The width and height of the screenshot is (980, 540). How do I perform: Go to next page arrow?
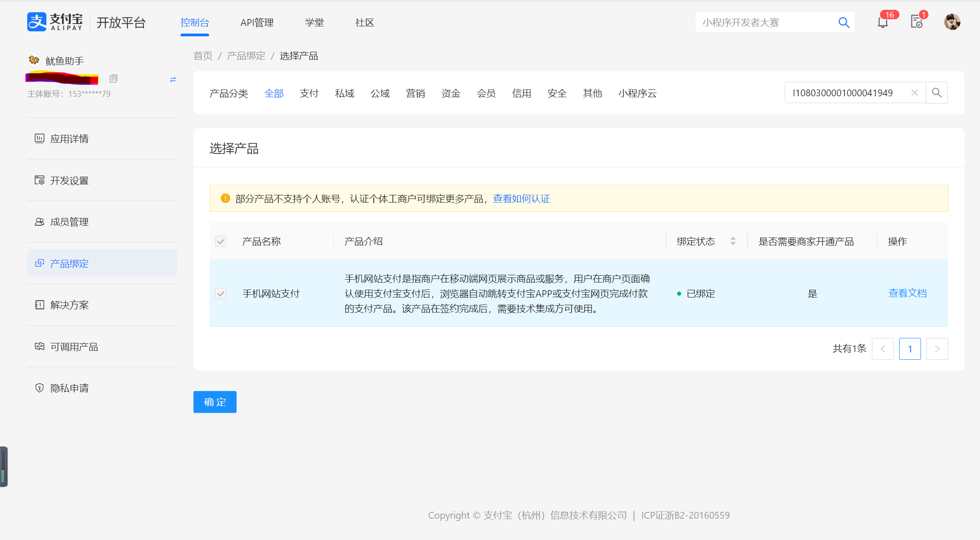[x=937, y=349]
